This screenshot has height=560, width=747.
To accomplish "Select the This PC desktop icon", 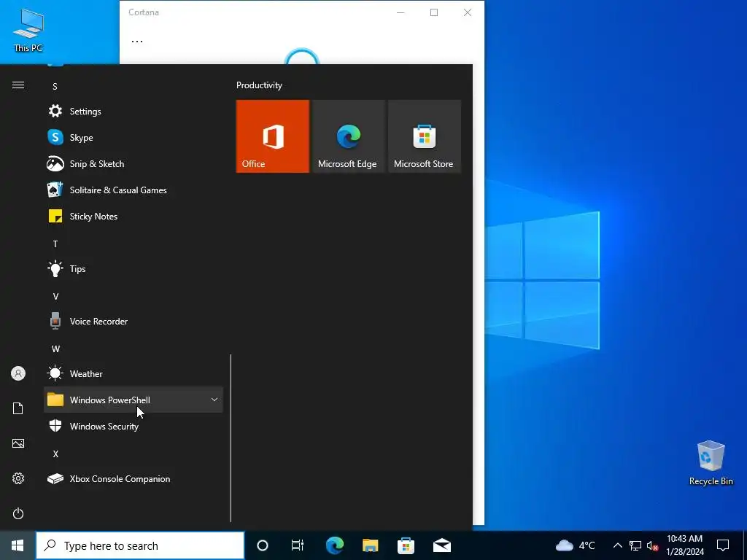I will tap(28, 30).
